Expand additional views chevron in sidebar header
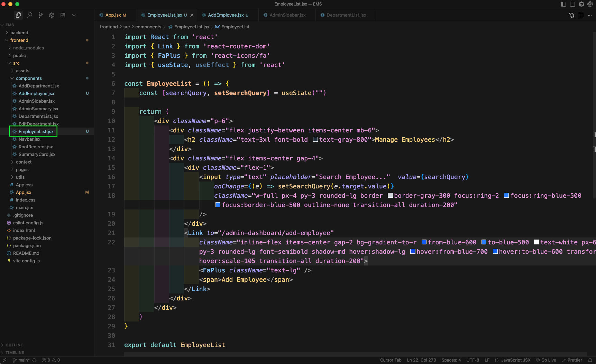 pyautogui.click(x=74, y=15)
